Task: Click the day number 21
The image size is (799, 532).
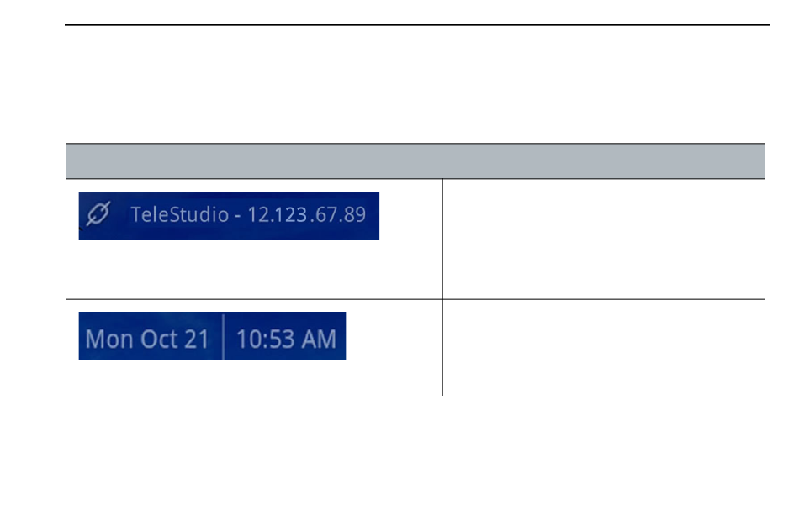Action: pos(197,339)
